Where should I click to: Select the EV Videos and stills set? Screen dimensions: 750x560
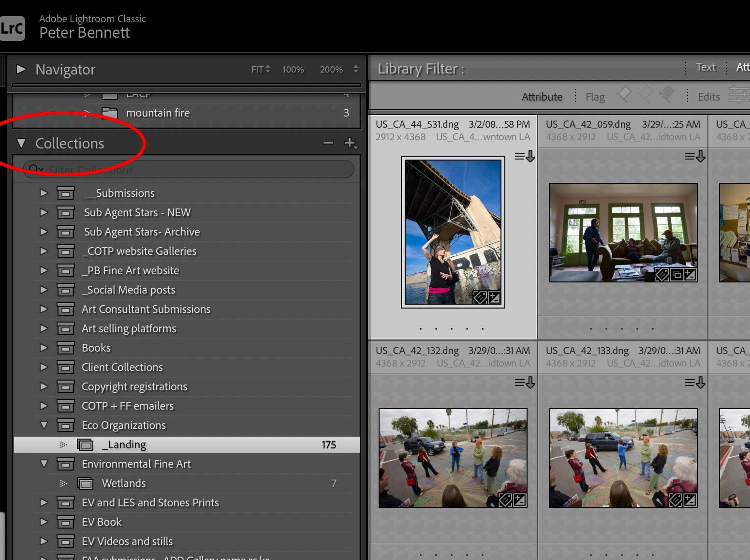coord(187,541)
